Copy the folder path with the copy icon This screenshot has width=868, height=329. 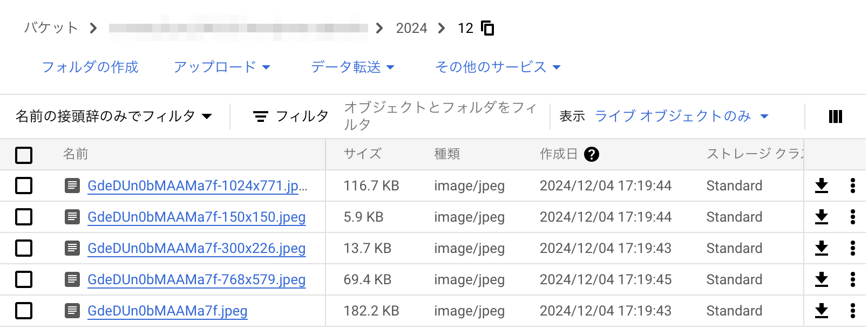[487, 28]
